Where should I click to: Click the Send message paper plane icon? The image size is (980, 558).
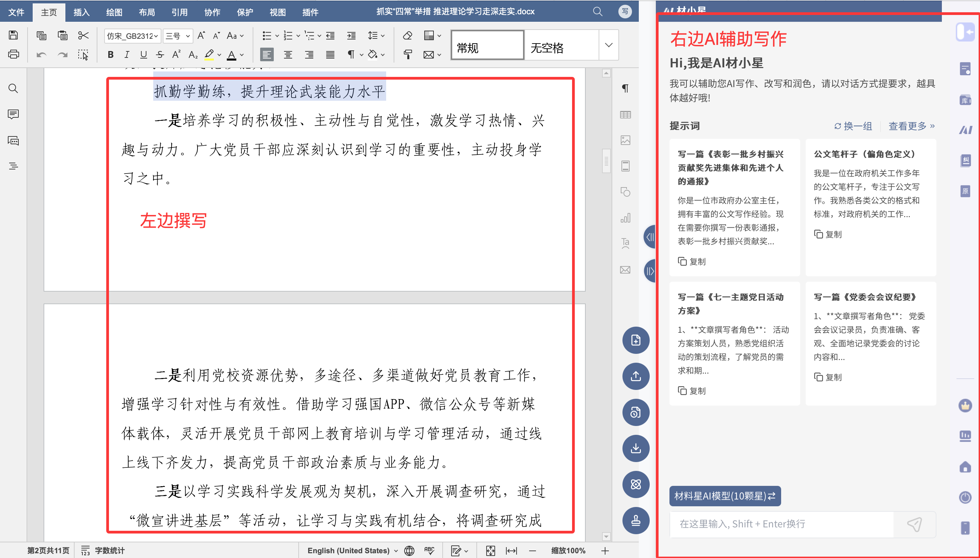pos(914,524)
